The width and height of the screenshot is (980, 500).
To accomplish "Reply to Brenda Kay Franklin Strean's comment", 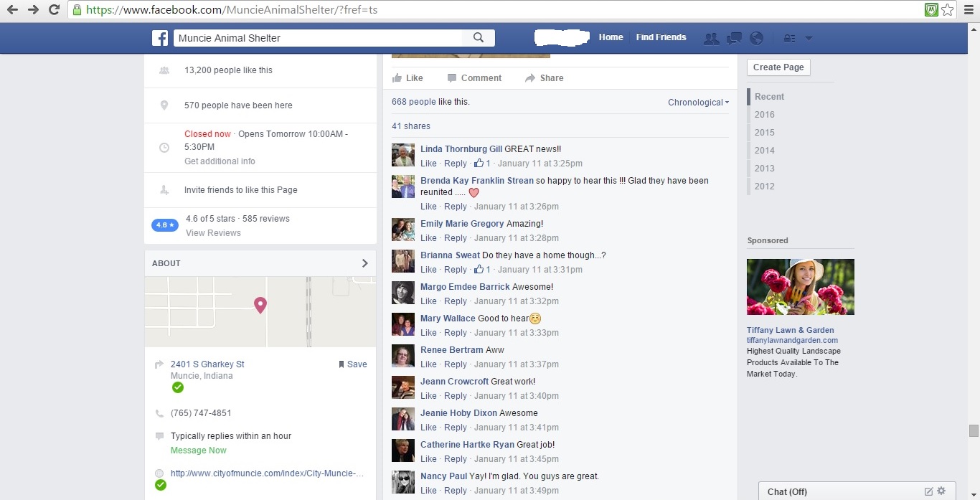I will 456,207.
